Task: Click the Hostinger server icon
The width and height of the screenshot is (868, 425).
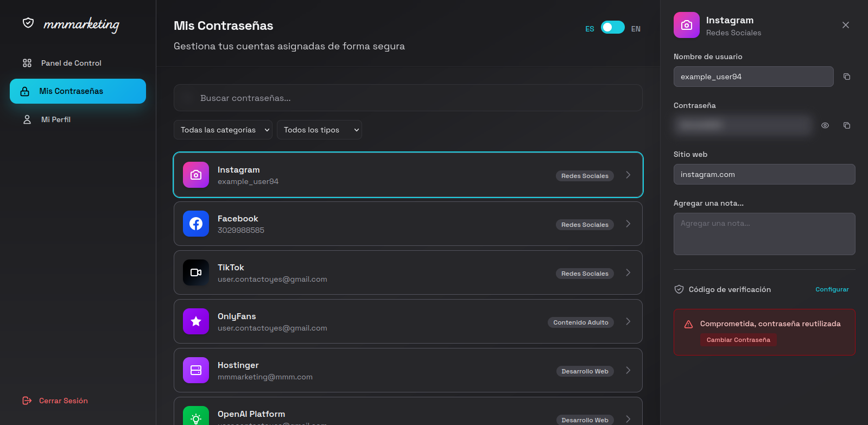Action: [x=196, y=370]
